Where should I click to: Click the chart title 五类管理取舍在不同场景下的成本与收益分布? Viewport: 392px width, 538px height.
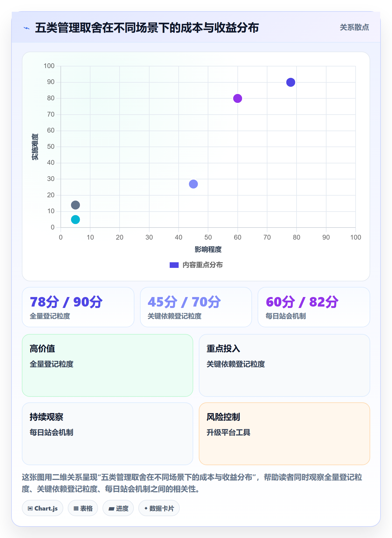coord(147,28)
